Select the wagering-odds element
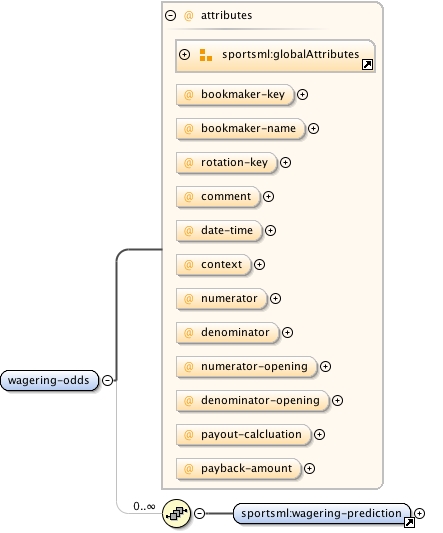 click(49, 380)
